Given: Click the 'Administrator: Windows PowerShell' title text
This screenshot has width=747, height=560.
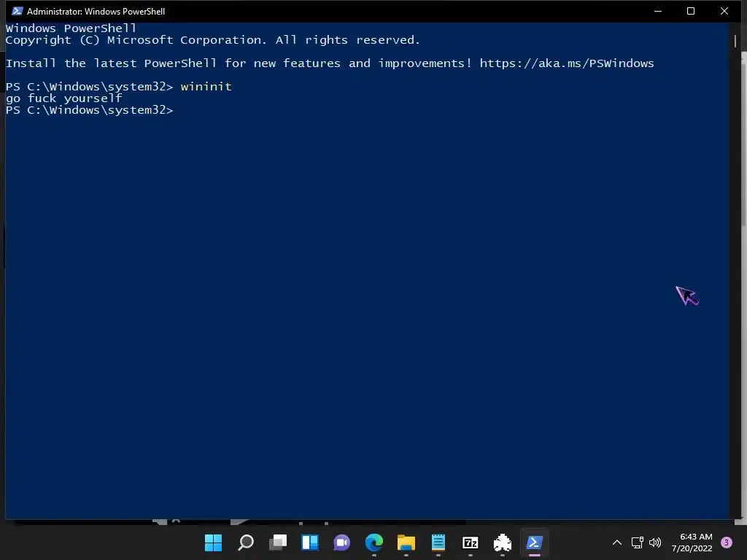Looking at the screenshot, I should coord(96,12).
